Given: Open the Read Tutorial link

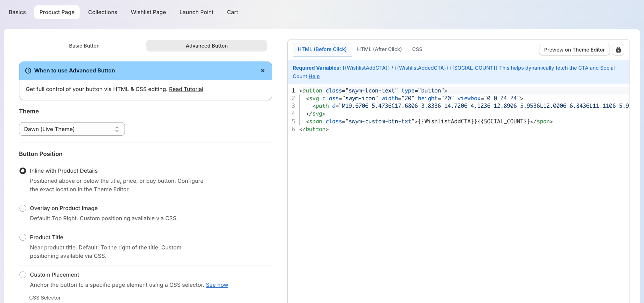Looking at the screenshot, I should (x=186, y=89).
